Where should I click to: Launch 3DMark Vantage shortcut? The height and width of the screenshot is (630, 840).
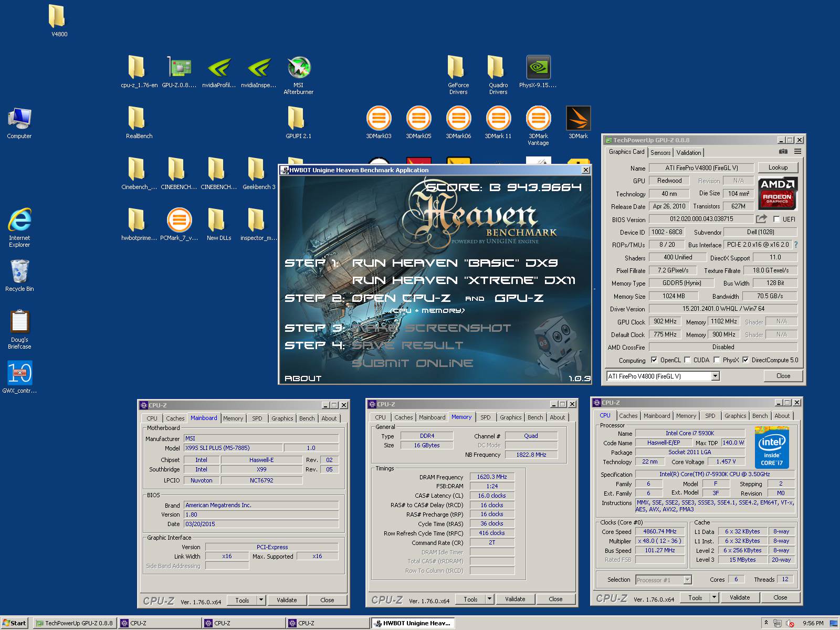[x=538, y=126]
